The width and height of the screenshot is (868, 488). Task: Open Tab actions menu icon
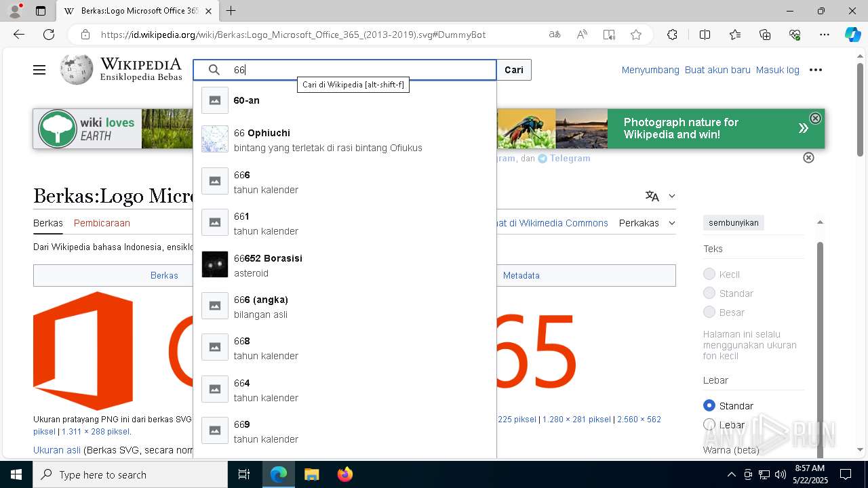tap(41, 11)
